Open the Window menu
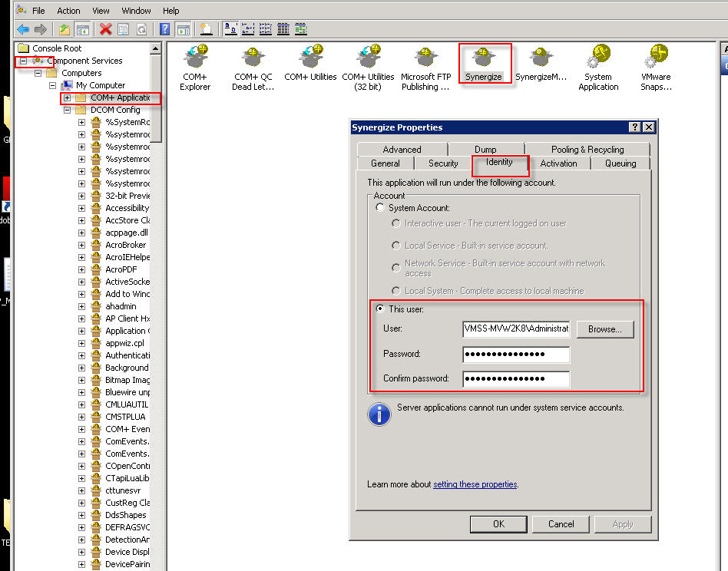Image resolution: width=728 pixels, height=571 pixels. (136, 11)
